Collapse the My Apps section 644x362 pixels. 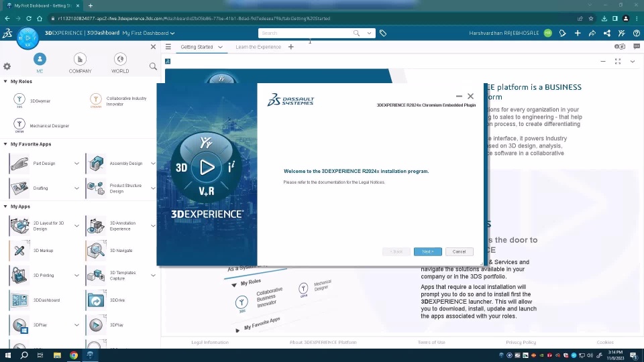click(5, 206)
